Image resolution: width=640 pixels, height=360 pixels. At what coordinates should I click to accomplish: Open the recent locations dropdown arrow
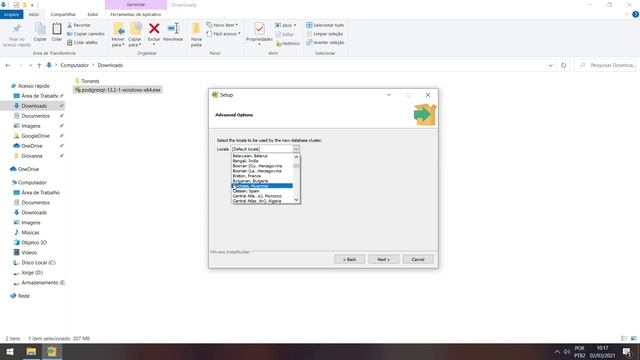(x=31, y=65)
